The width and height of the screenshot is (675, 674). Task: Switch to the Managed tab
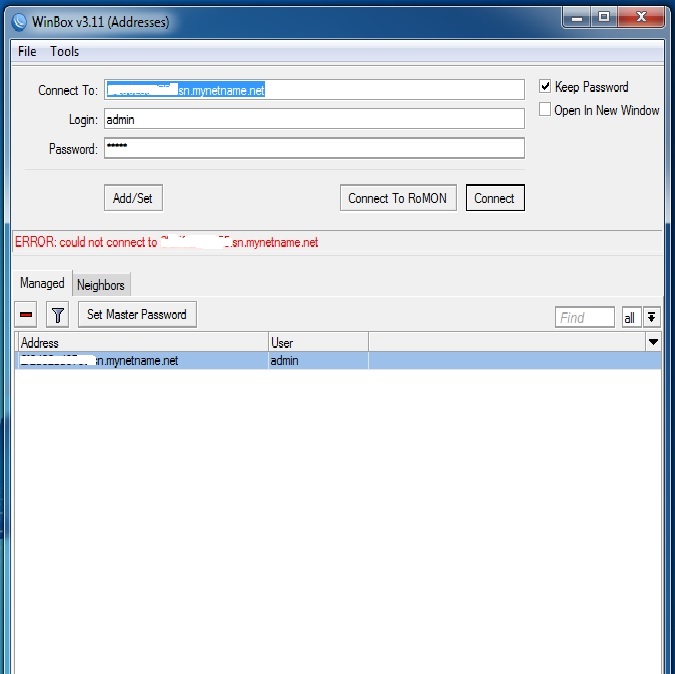click(x=42, y=283)
